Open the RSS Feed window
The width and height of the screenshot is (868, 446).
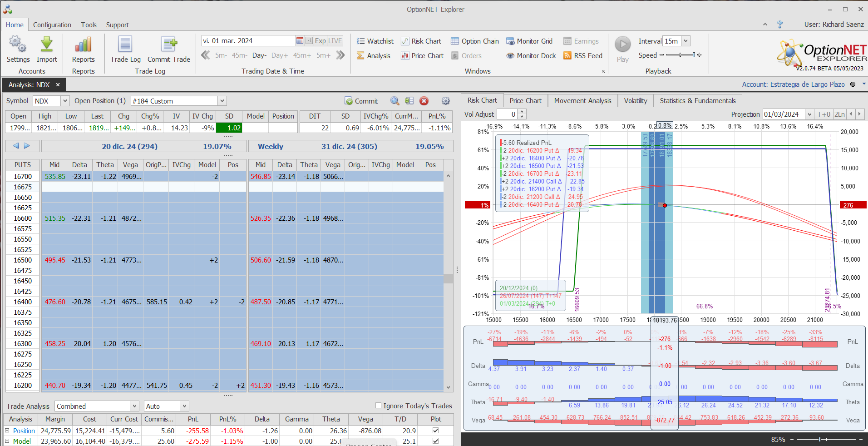pos(583,56)
